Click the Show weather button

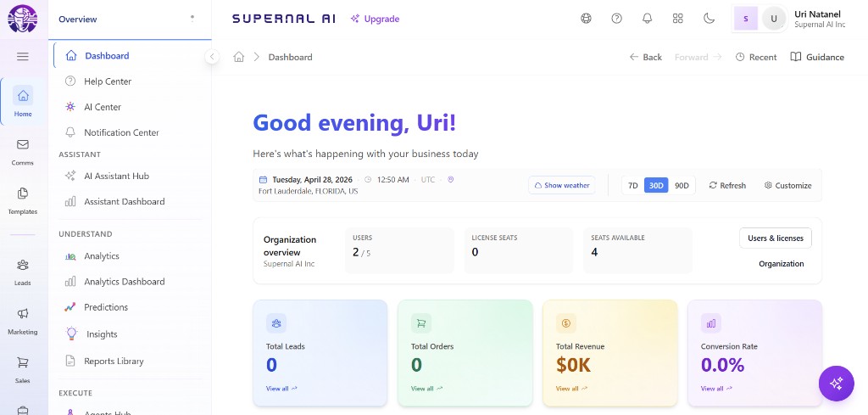560,186
